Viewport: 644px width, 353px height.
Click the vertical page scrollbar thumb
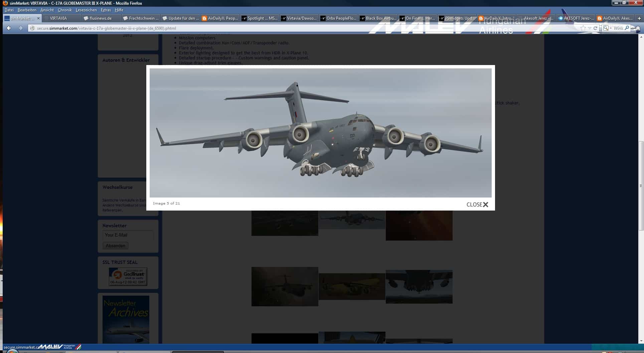click(x=641, y=186)
